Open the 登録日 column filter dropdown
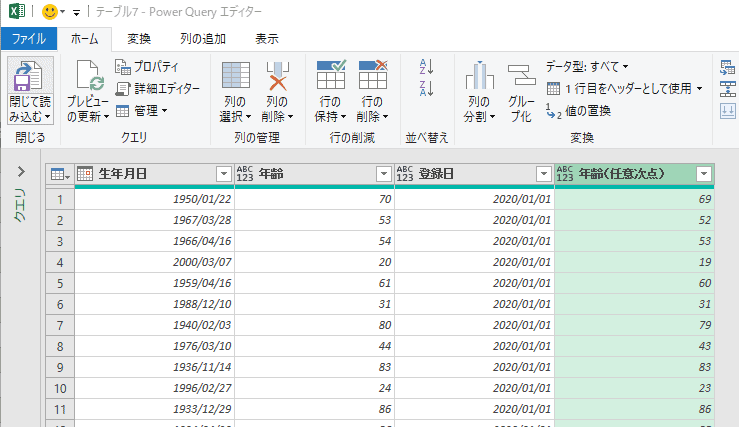 pos(543,174)
